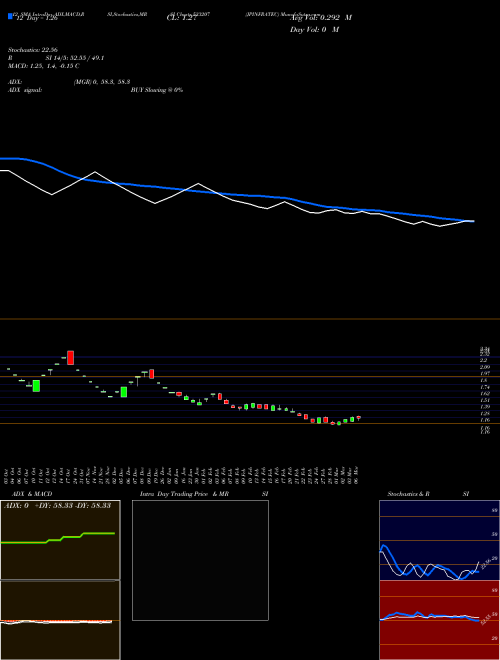The image size is (500, 660).
Task: Select the 'Avg Vol: 0.292 M' value
Action: point(321,18)
